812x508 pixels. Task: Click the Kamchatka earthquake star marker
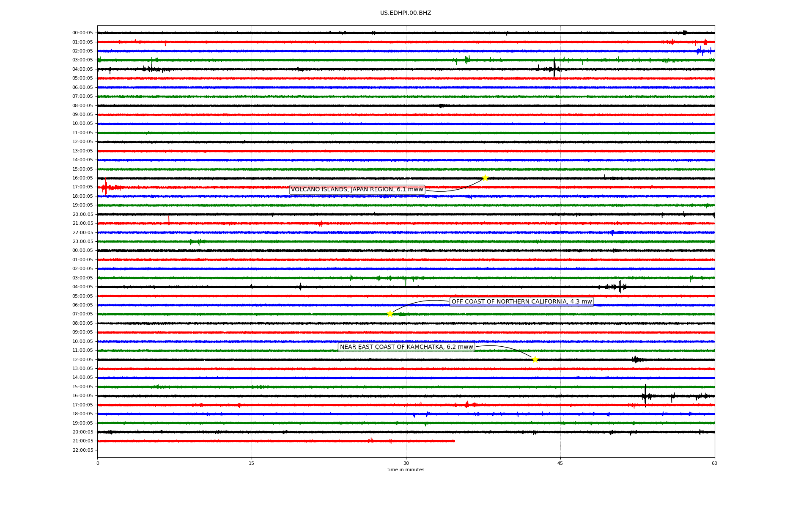pos(535,359)
